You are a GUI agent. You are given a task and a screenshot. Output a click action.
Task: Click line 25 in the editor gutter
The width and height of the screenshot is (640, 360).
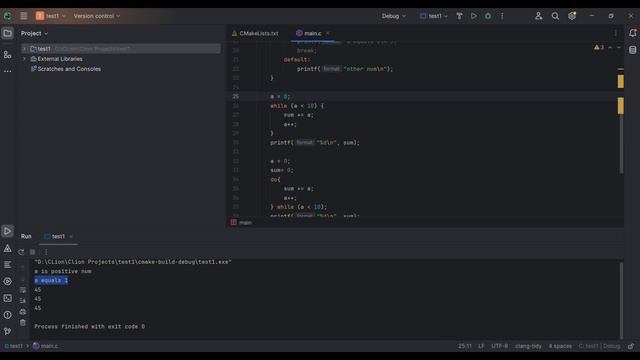coord(236,97)
